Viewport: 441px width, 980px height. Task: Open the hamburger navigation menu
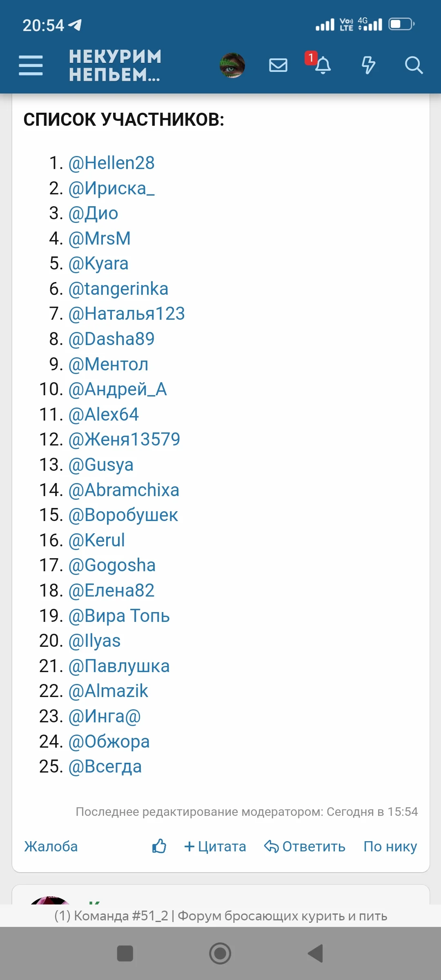31,65
